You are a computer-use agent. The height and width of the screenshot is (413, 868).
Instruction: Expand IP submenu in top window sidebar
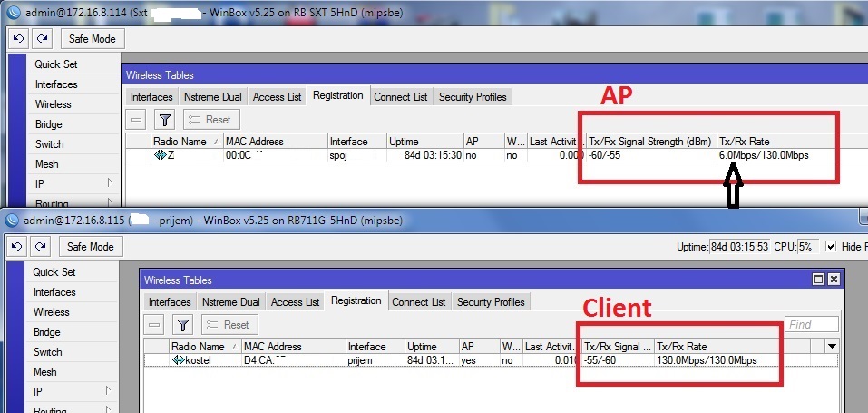pyautogui.click(x=110, y=183)
